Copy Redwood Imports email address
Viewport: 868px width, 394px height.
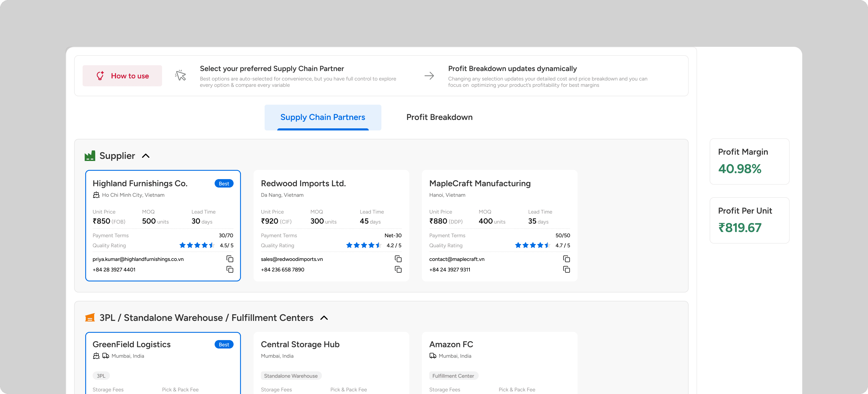[x=398, y=259]
